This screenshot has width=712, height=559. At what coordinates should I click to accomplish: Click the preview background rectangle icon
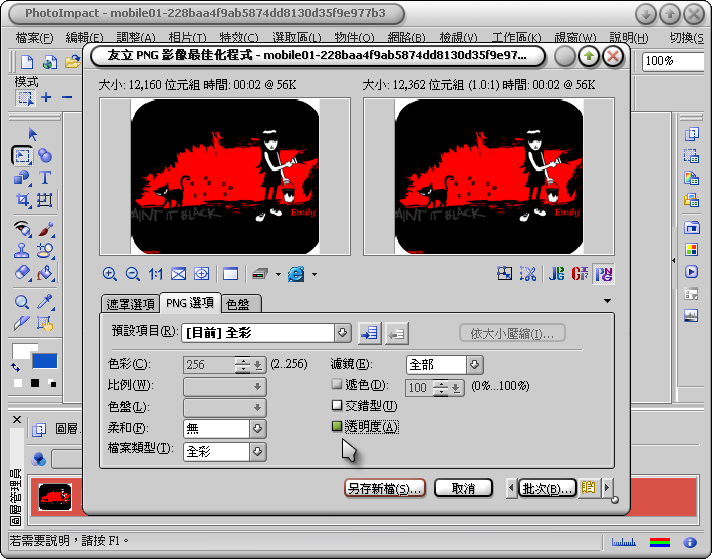tap(230, 274)
